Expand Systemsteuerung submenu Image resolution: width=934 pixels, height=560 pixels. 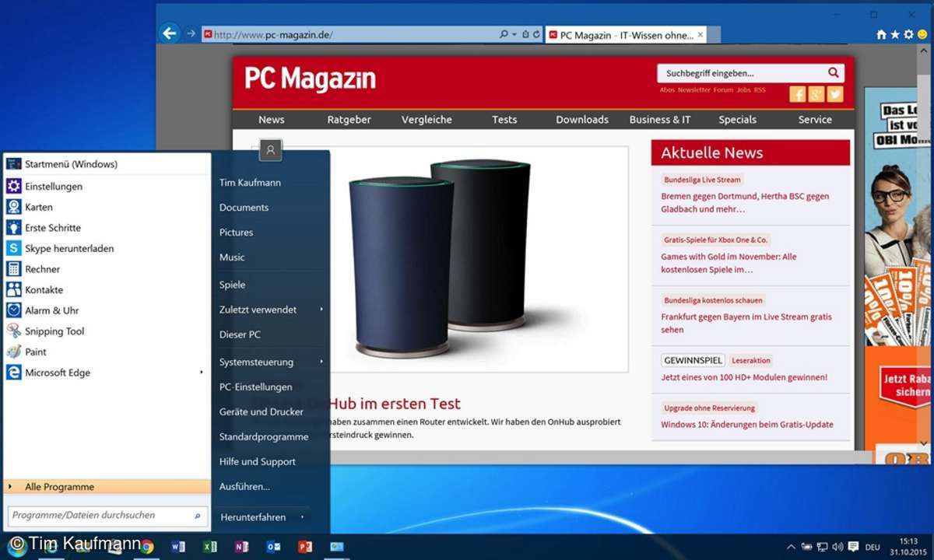point(321,362)
